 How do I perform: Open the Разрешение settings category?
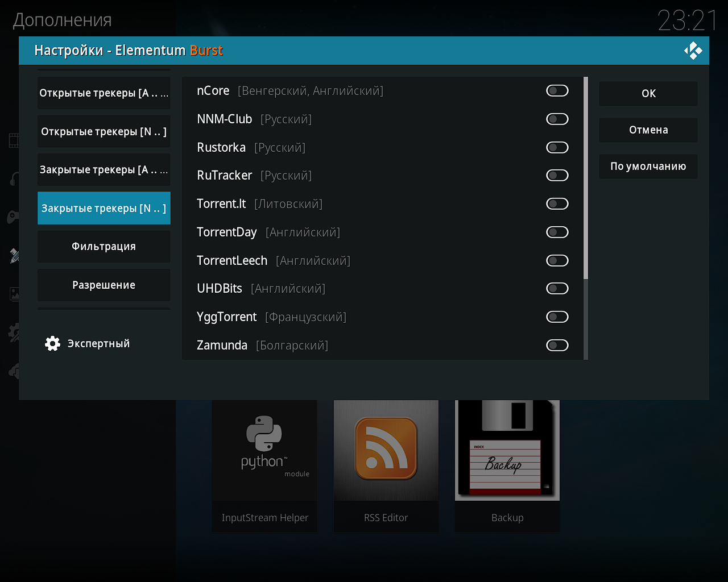coord(104,285)
